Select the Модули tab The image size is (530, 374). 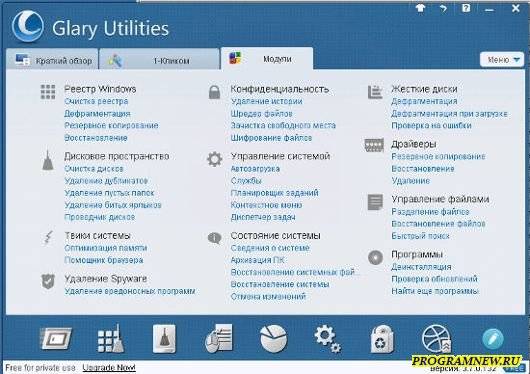point(267,59)
